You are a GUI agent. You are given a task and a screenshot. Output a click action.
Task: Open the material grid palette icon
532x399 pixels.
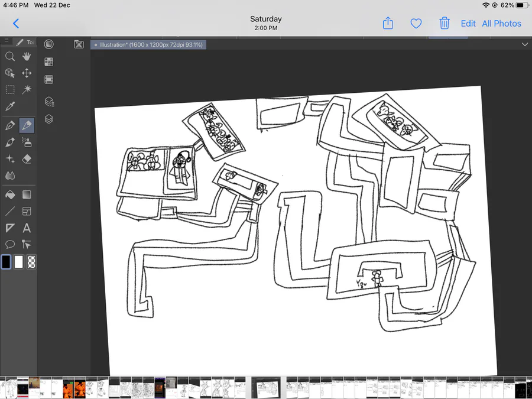tap(49, 61)
